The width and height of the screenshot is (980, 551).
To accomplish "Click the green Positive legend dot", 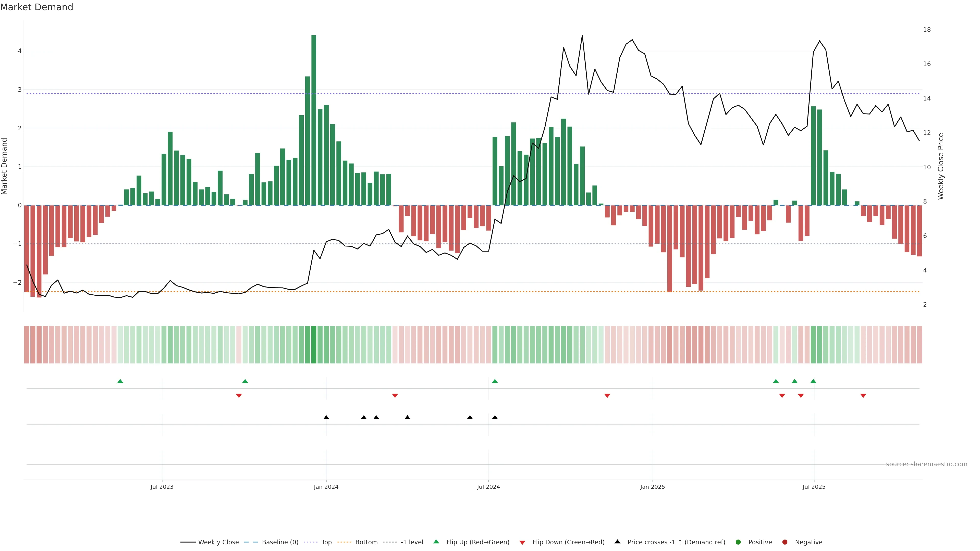I will pyautogui.click(x=738, y=542).
